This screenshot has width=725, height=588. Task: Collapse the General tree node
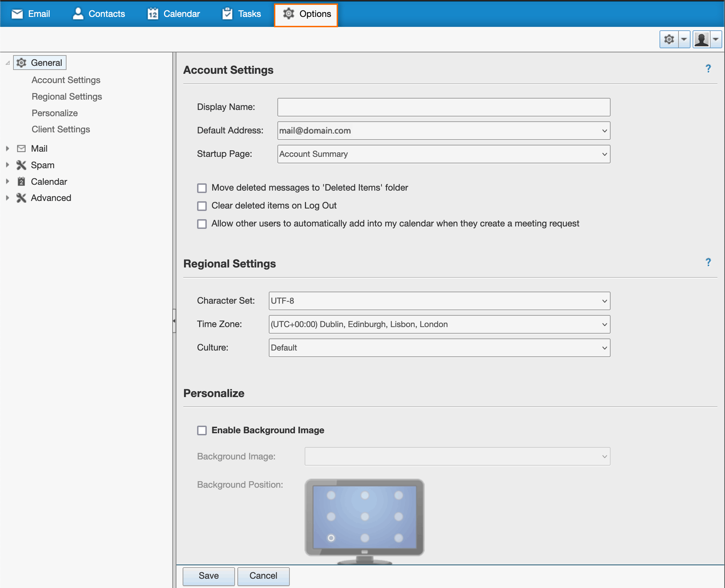click(x=8, y=63)
